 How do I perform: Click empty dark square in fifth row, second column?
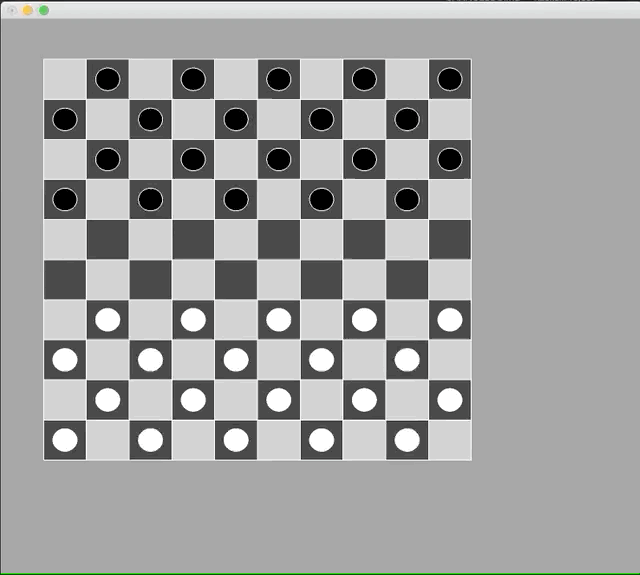[x=108, y=240]
